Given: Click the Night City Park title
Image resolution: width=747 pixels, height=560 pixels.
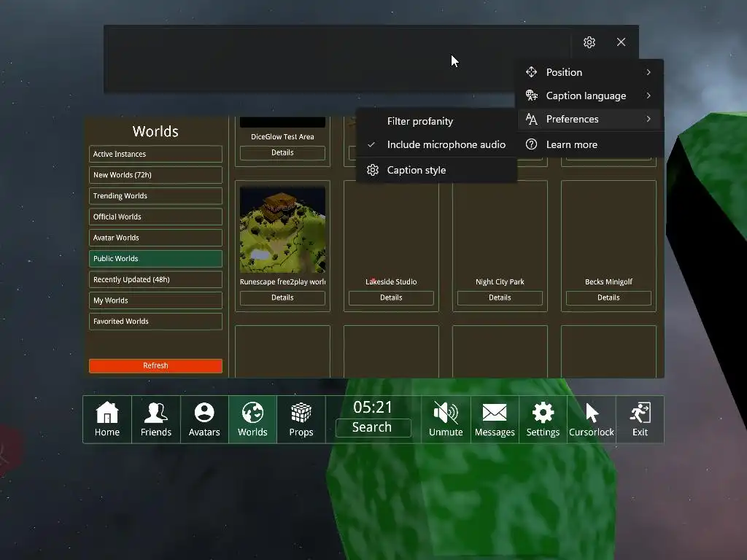Looking at the screenshot, I should tap(500, 282).
